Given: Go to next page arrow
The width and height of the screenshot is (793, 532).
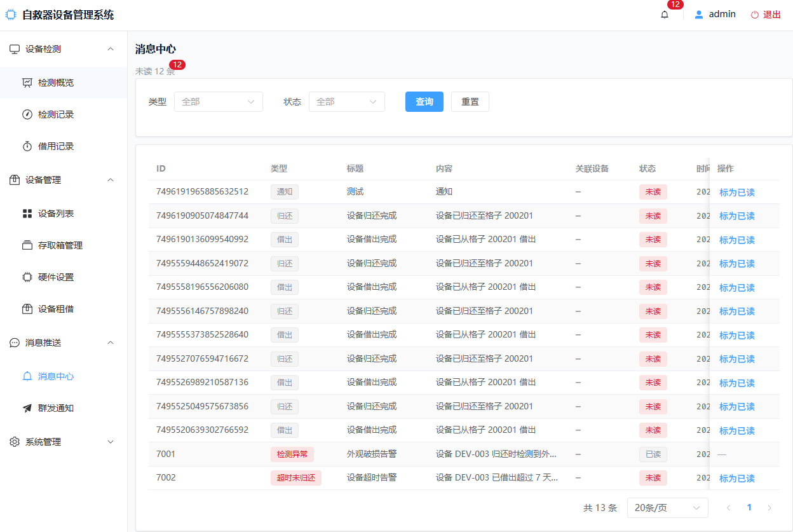Looking at the screenshot, I should coord(769,508).
